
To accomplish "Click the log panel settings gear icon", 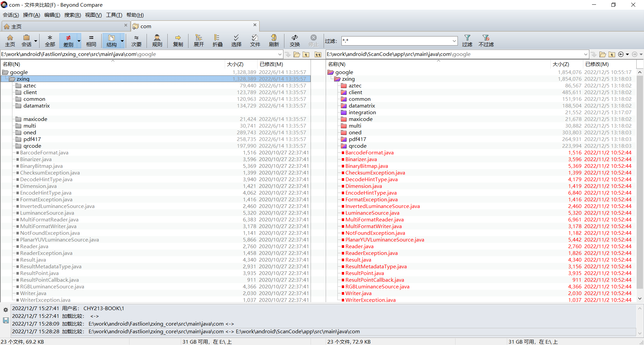I will pyautogui.click(x=6, y=310).
